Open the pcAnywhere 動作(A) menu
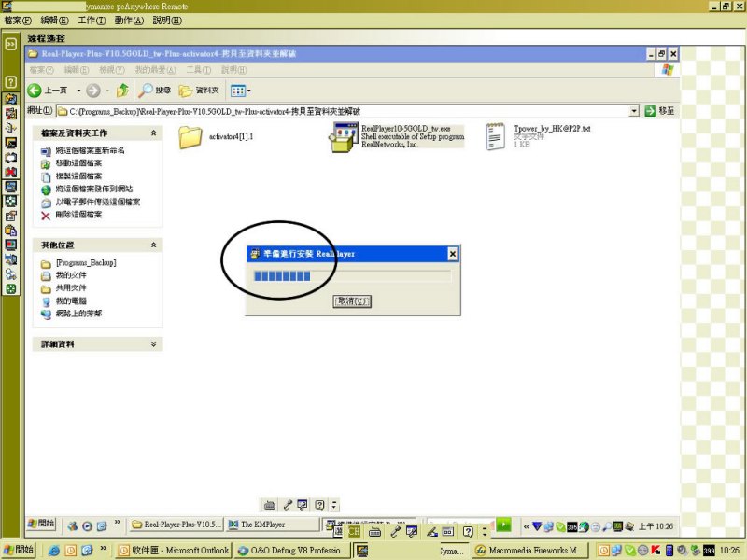 [x=129, y=21]
